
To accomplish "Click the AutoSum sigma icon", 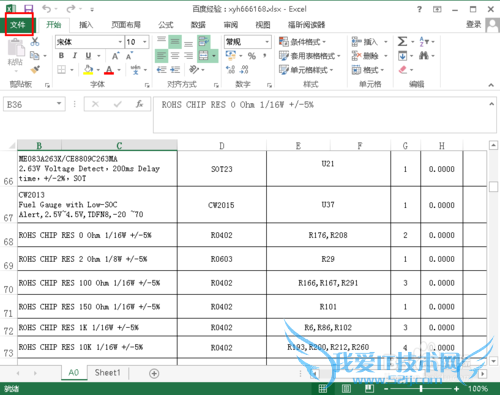I will (x=402, y=42).
